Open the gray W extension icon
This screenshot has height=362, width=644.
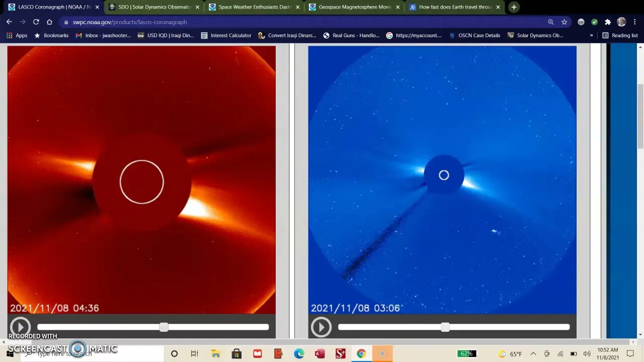pyautogui.click(x=581, y=22)
